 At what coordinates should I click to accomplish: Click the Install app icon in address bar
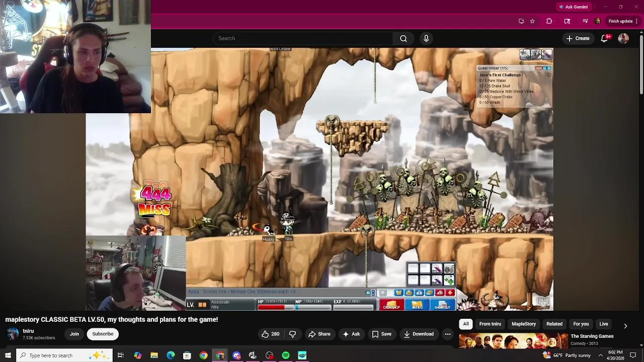coord(521,21)
